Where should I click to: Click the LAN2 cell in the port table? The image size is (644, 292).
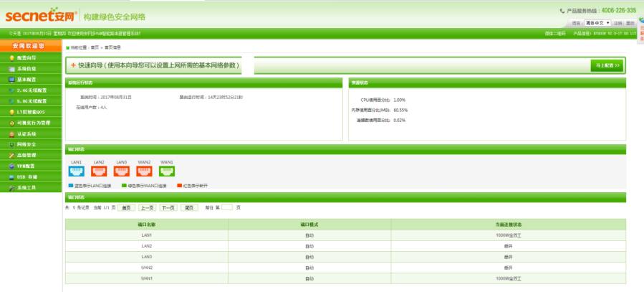[147, 246]
